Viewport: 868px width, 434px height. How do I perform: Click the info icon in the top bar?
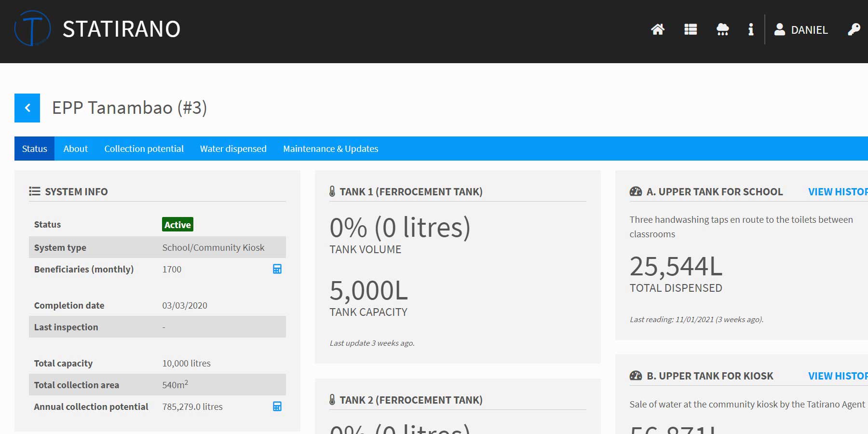(750, 30)
